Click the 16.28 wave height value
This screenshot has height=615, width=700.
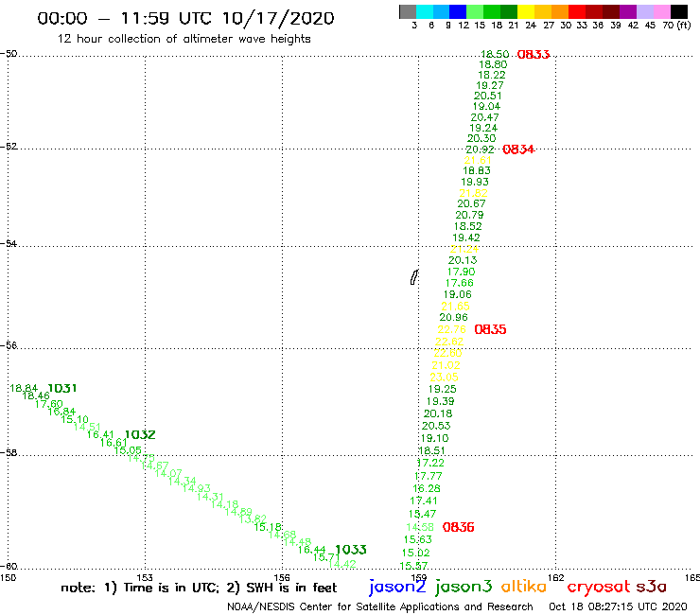[x=427, y=488]
